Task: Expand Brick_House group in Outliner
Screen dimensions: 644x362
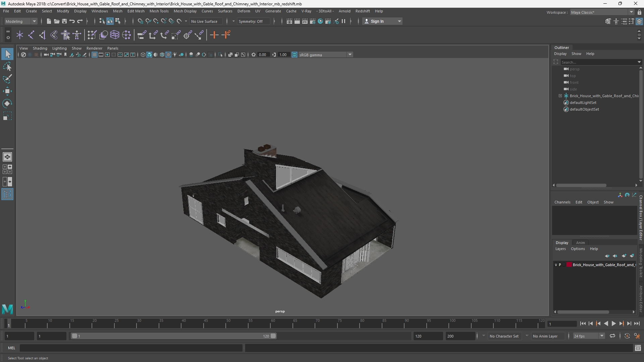Action: [560, 96]
